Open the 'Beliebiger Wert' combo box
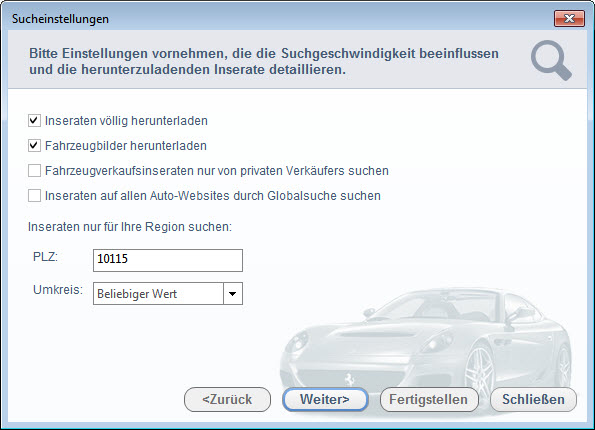Image resolution: width=595 pixels, height=430 pixels. [168, 293]
